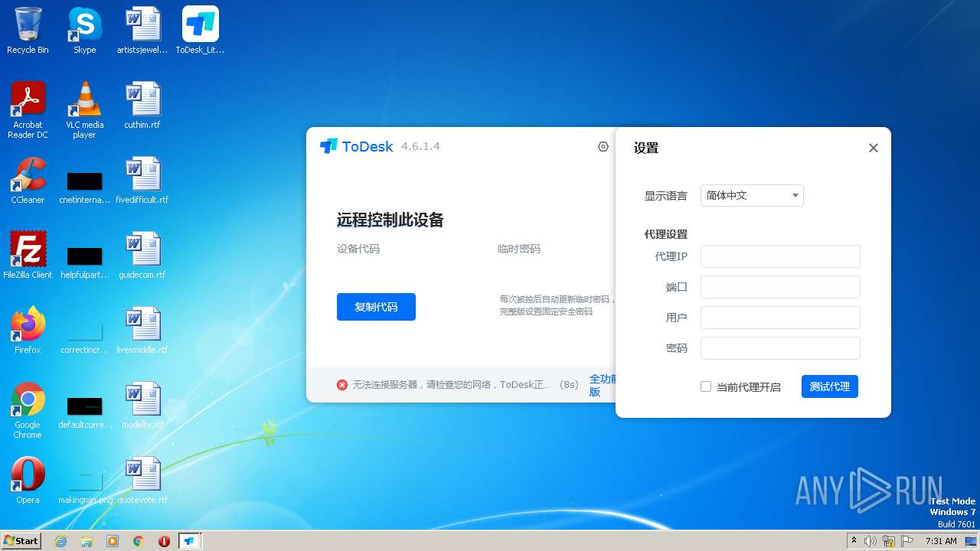
Task: Close the 设置 settings panel
Action: point(873,148)
